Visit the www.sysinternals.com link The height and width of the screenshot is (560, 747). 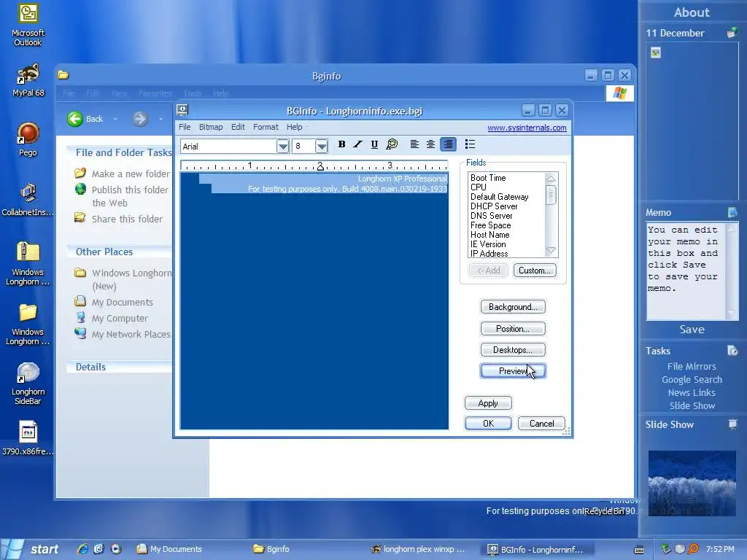coord(527,128)
